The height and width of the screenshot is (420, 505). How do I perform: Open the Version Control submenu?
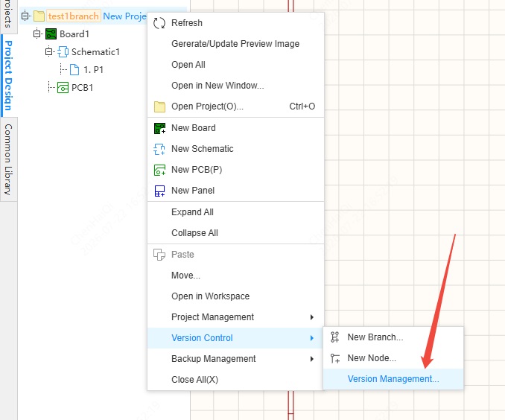[x=235, y=338]
